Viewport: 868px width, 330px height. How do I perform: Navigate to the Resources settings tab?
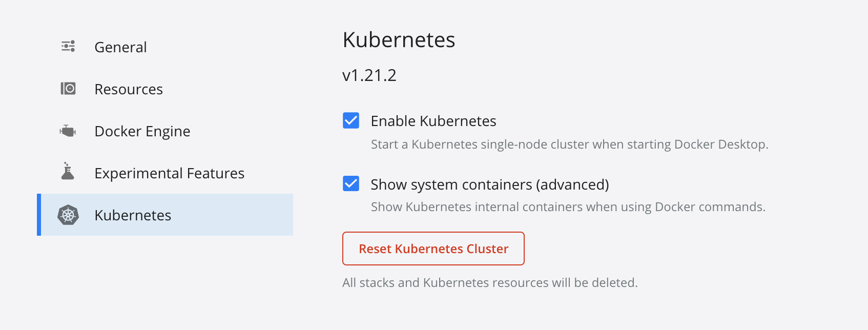pyautogui.click(x=129, y=88)
